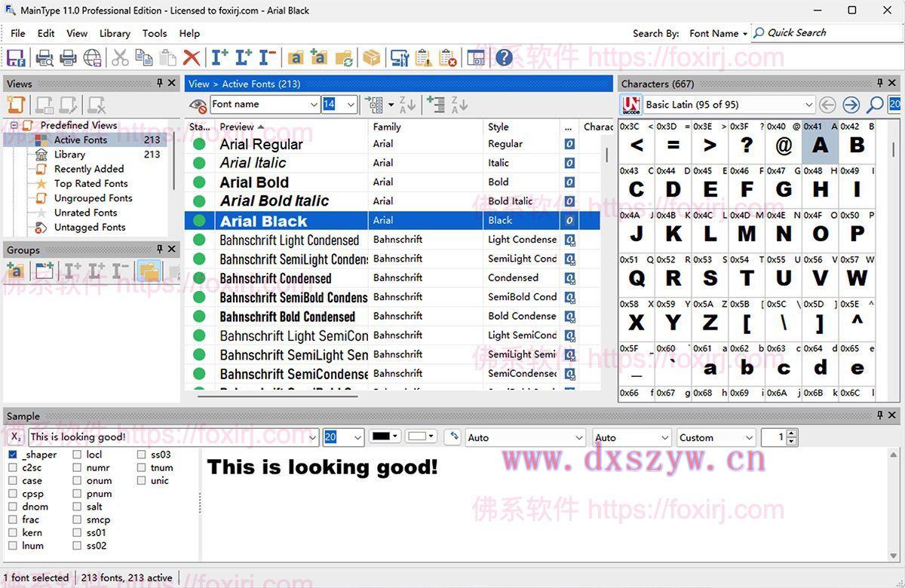Select Top Rated Fonts view
Screen dimensions: 905x588
click(91, 183)
